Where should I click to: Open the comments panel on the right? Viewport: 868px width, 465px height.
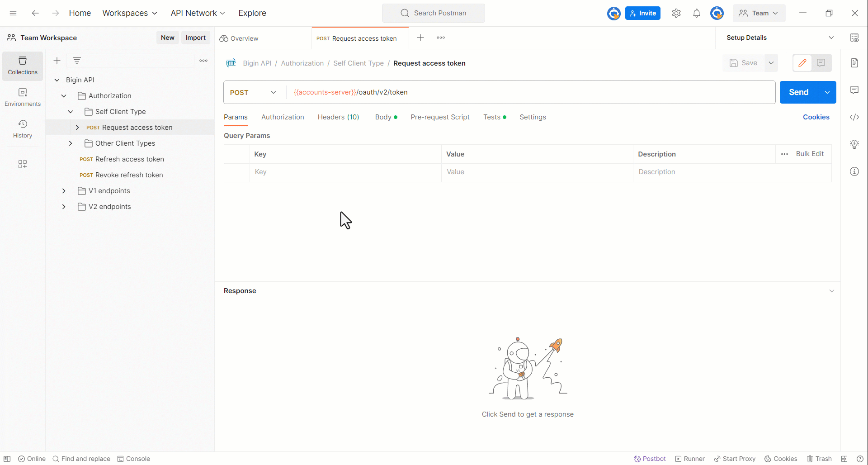pos(854,90)
